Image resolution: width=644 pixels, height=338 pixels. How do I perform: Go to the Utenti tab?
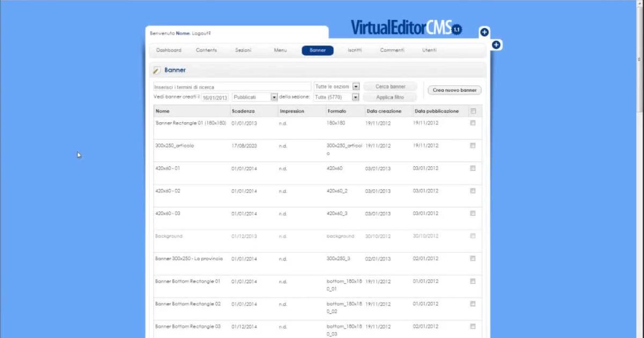click(429, 50)
